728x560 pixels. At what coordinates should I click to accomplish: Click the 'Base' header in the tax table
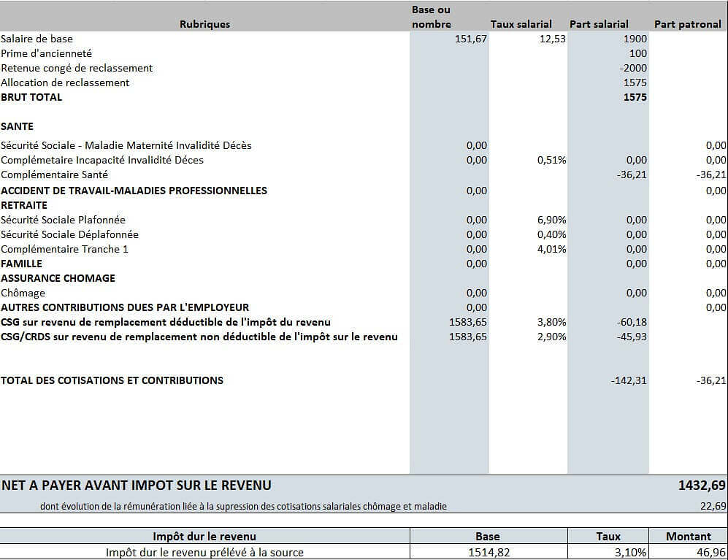[488, 537]
